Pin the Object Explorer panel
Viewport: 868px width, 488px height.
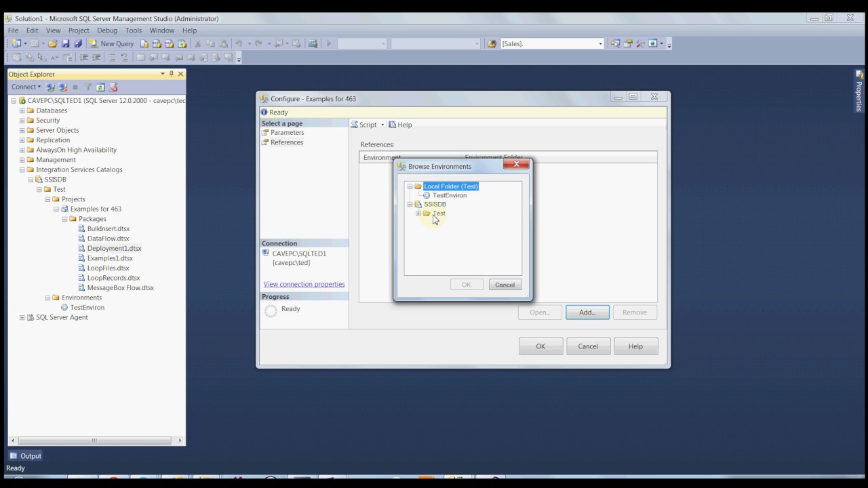[172, 74]
